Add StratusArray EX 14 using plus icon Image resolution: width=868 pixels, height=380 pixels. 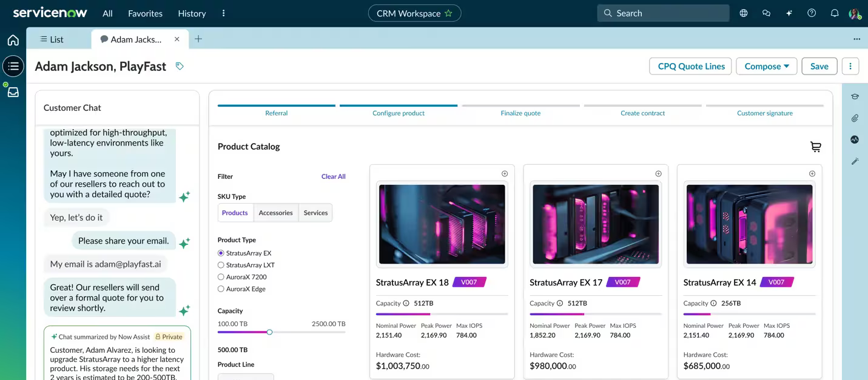812,174
